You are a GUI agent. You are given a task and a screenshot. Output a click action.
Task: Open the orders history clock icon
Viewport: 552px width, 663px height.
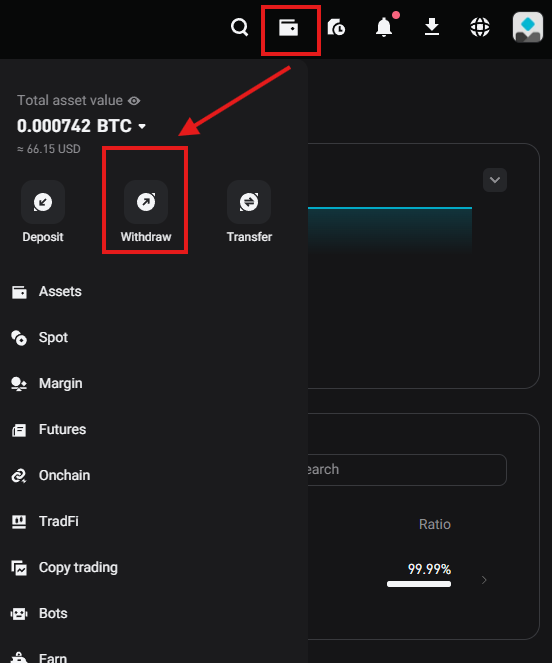(x=336, y=27)
